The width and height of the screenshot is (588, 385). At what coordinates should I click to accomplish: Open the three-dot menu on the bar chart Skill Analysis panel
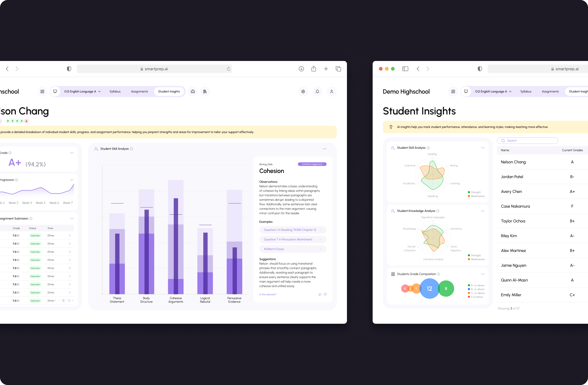[324, 149]
